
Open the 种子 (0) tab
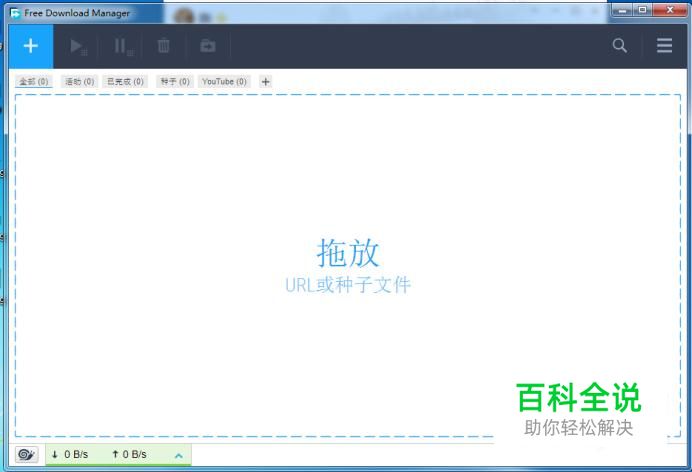click(175, 82)
